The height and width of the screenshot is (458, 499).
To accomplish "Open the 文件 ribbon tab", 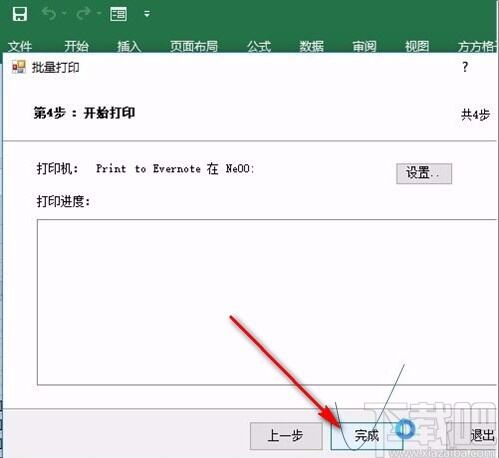I will coord(20,46).
